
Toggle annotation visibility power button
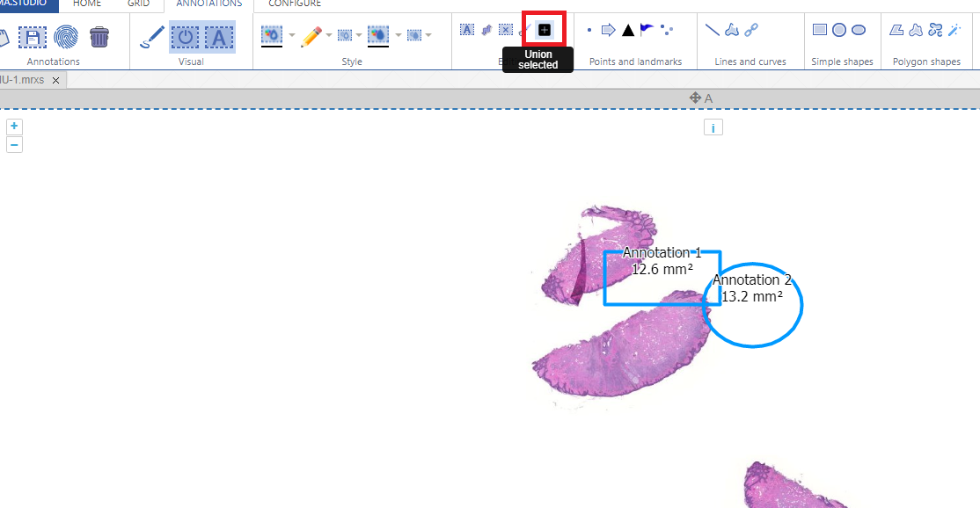pyautogui.click(x=186, y=36)
